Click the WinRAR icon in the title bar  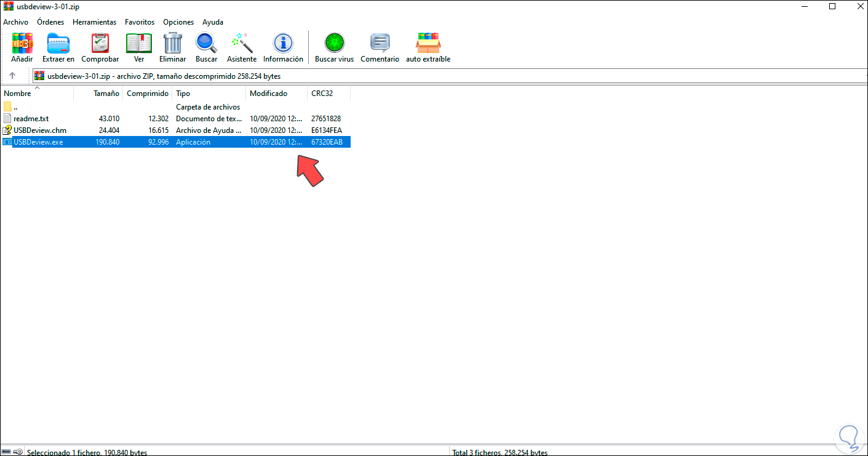9,7
